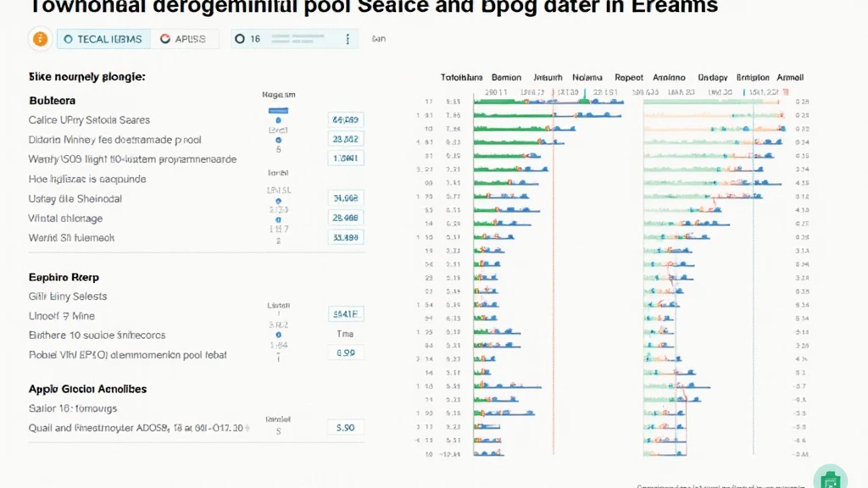The height and width of the screenshot is (488, 868).
Task: Click the Calice UPny Satoda Seares value field
Action: [346, 120]
